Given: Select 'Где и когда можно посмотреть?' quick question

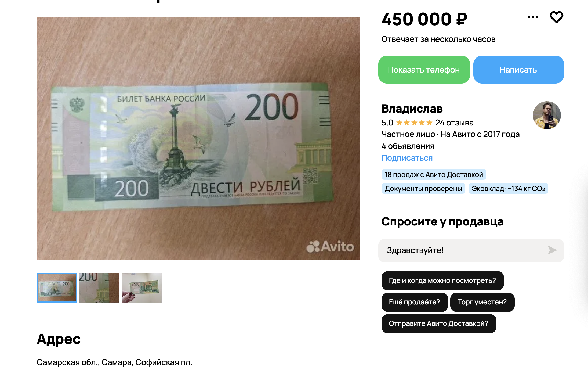Looking at the screenshot, I should click(442, 280).
